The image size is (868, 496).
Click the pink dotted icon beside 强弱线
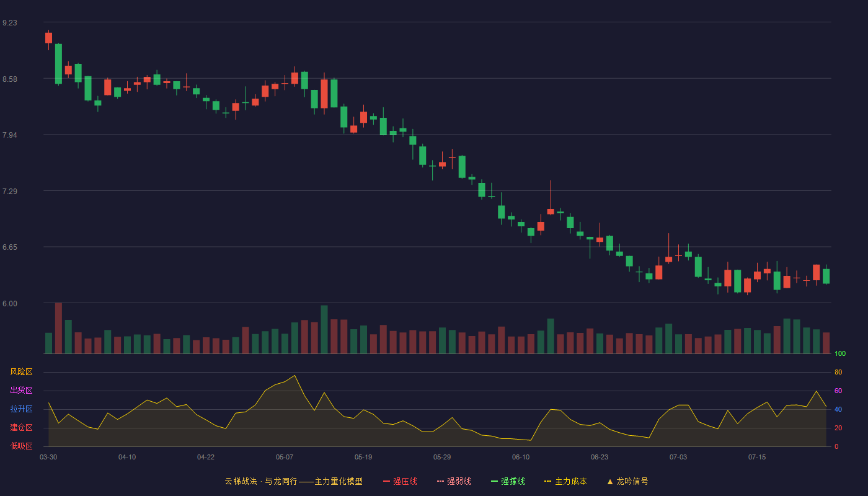(x=440, y=481)
